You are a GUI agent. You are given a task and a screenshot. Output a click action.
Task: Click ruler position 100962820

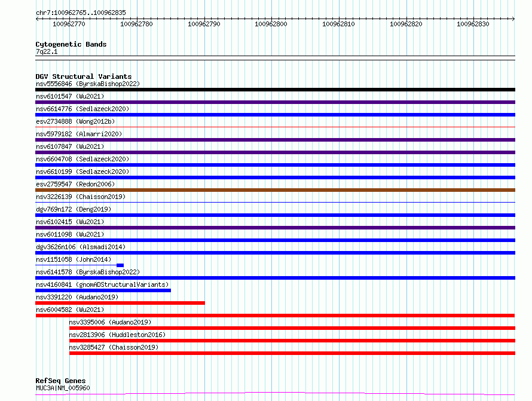click(406, 24)
